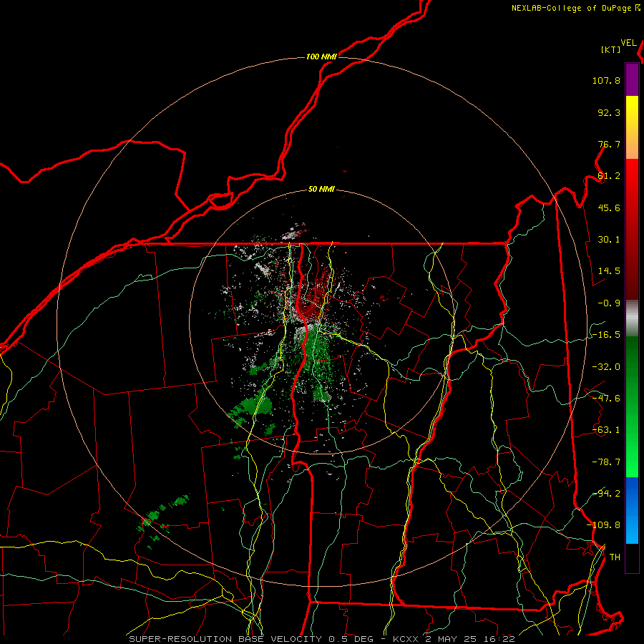Click the -0.9 legend value
644x644 pixels.
coord(609,303)
